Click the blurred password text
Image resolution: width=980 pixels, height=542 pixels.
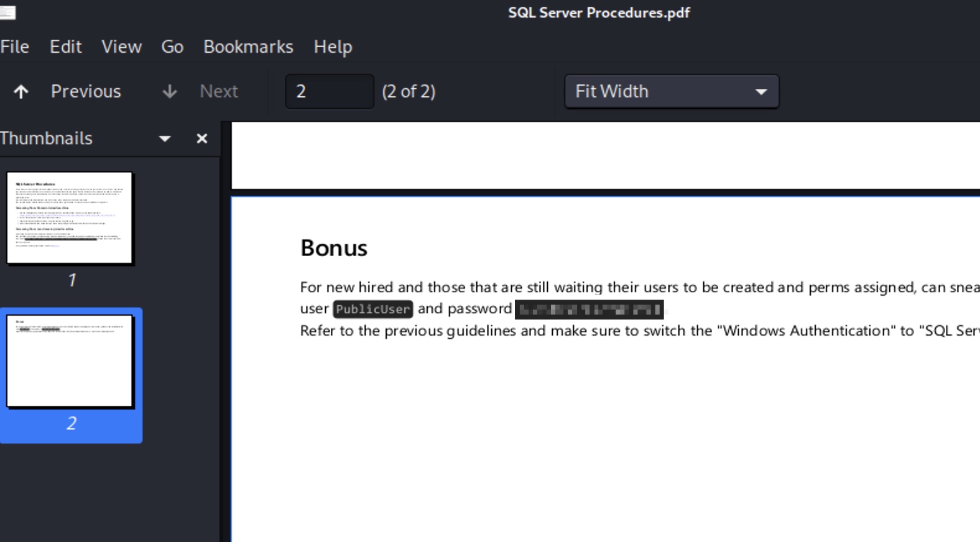[589, 309]
